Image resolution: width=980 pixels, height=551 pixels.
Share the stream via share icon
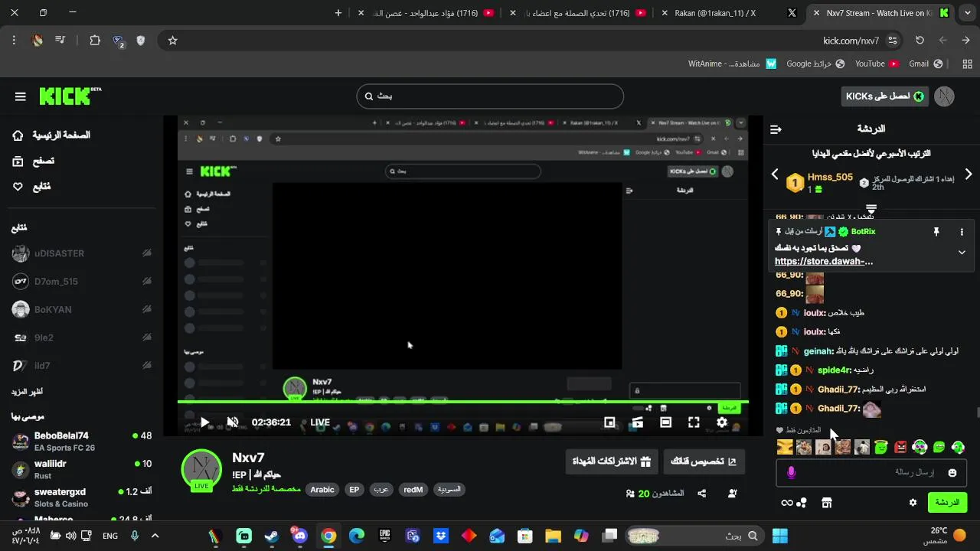(701, 494)
